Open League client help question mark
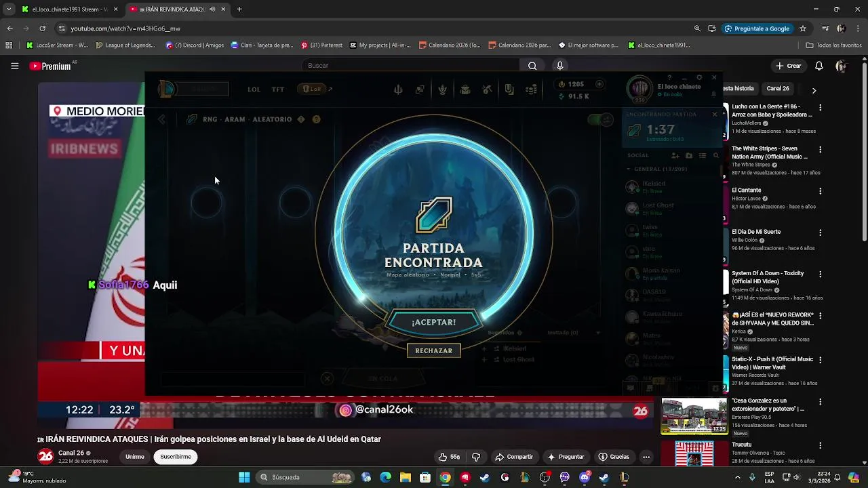The height and width of the screenshot is (488, 868). pos(669,77)
